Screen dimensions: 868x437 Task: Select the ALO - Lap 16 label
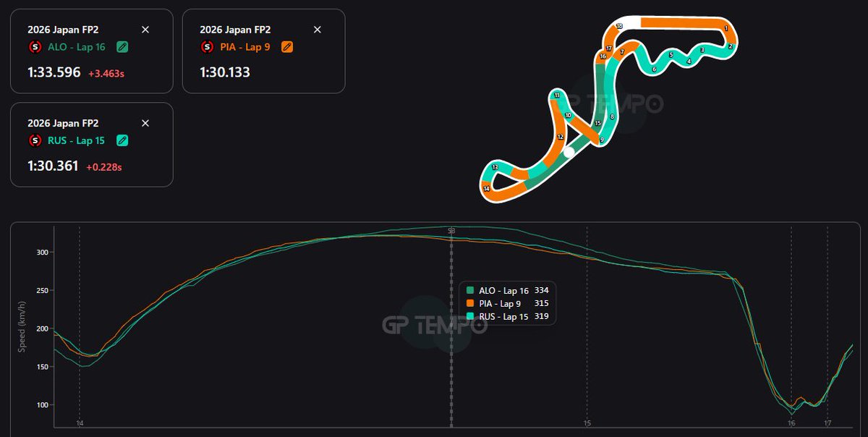tap(77, 47)
